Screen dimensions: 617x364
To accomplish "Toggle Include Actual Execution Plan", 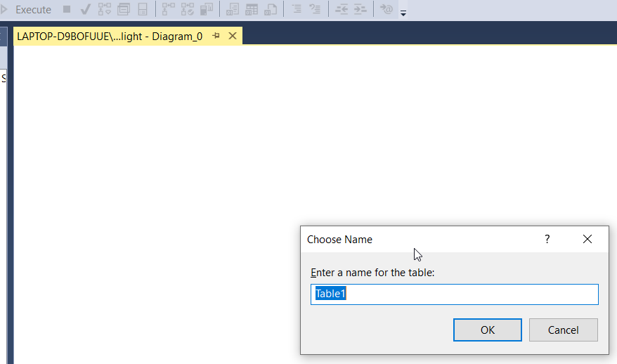I will pos(169,10).
